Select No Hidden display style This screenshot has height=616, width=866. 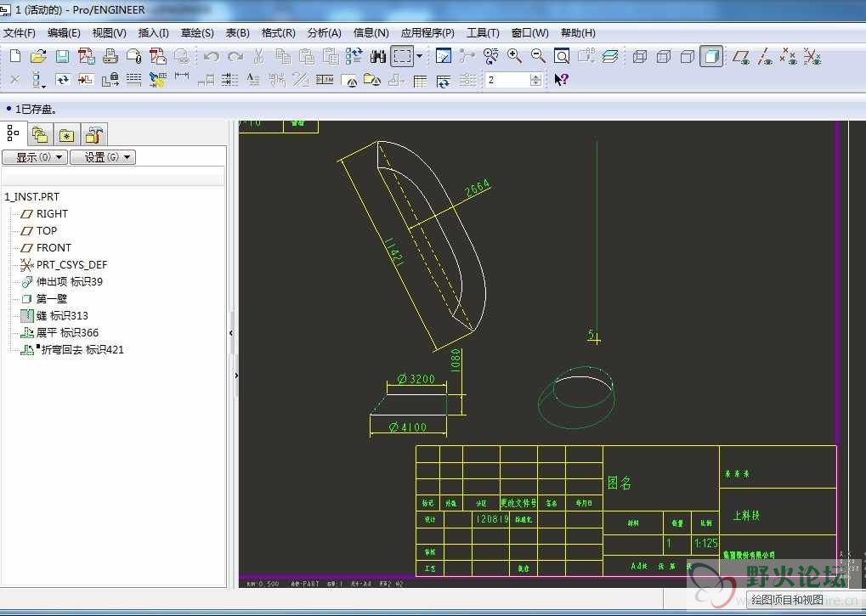[x=687, y=56]
